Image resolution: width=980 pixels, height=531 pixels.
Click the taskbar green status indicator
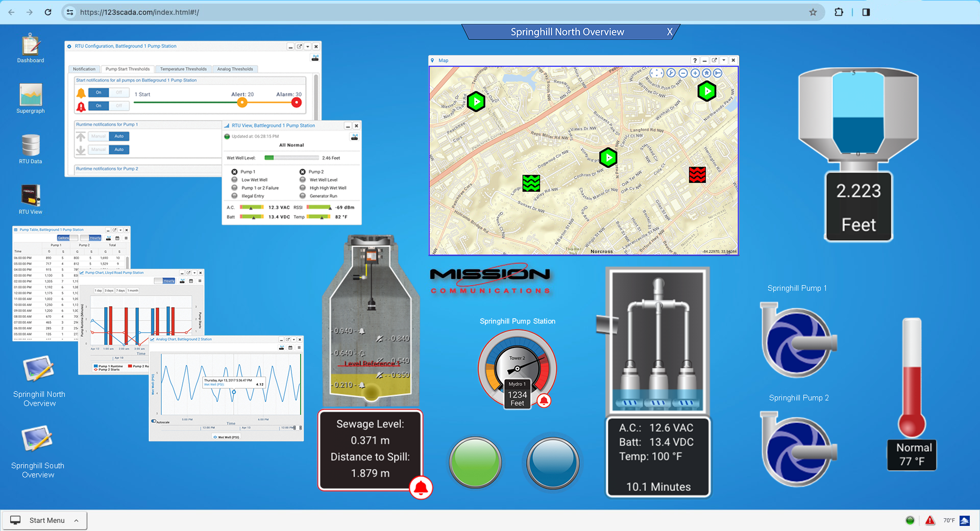[x=910, y=520]
